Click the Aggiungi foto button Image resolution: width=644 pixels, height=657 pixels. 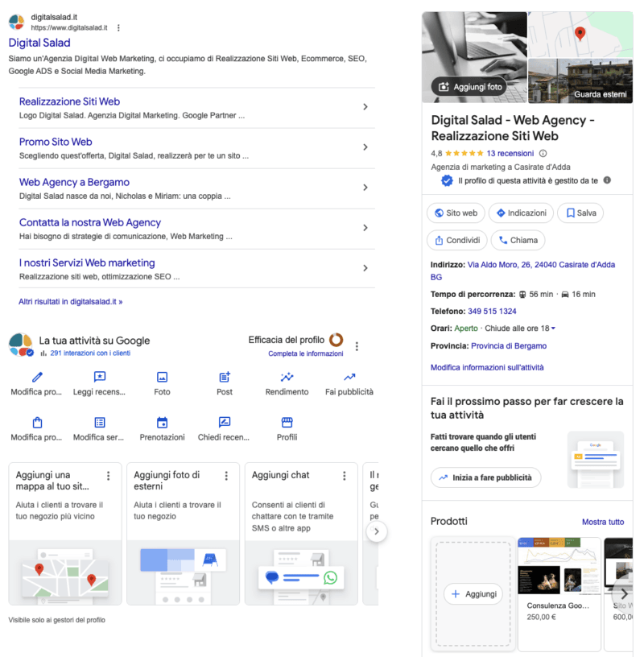(x=469, y=87)
